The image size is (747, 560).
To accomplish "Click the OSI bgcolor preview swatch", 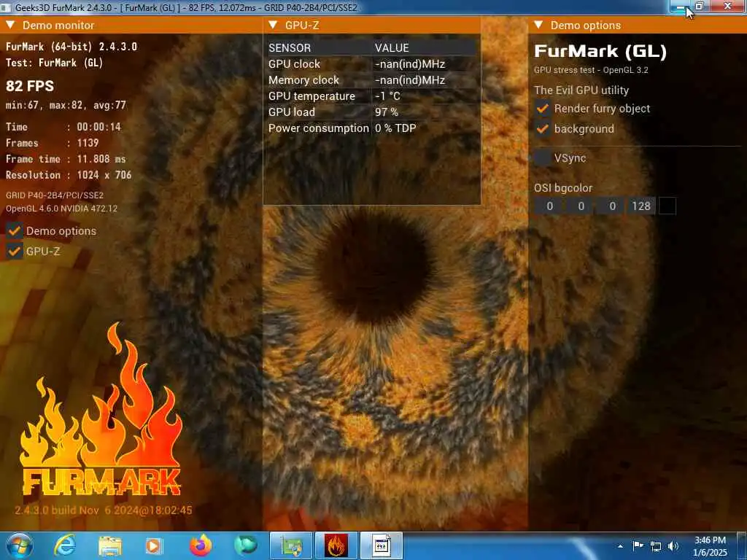I will tap(667, 206).
